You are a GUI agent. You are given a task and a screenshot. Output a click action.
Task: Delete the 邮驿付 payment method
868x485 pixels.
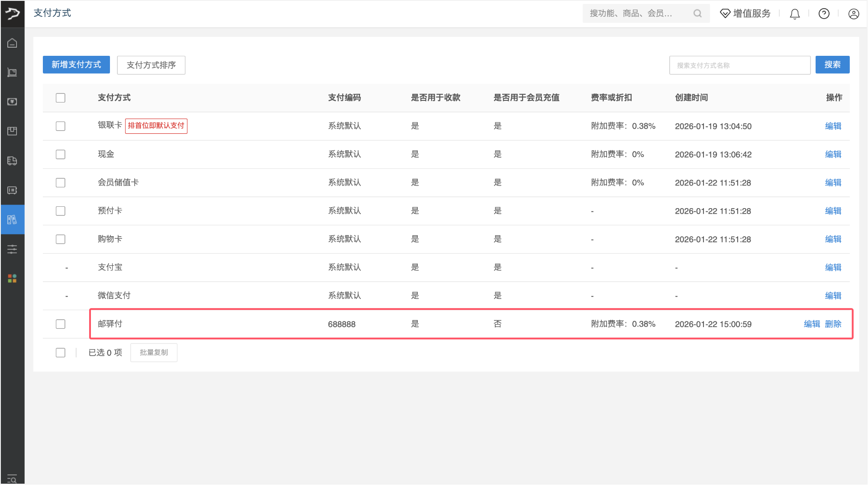pyautogui.click(x=833, y=324)
